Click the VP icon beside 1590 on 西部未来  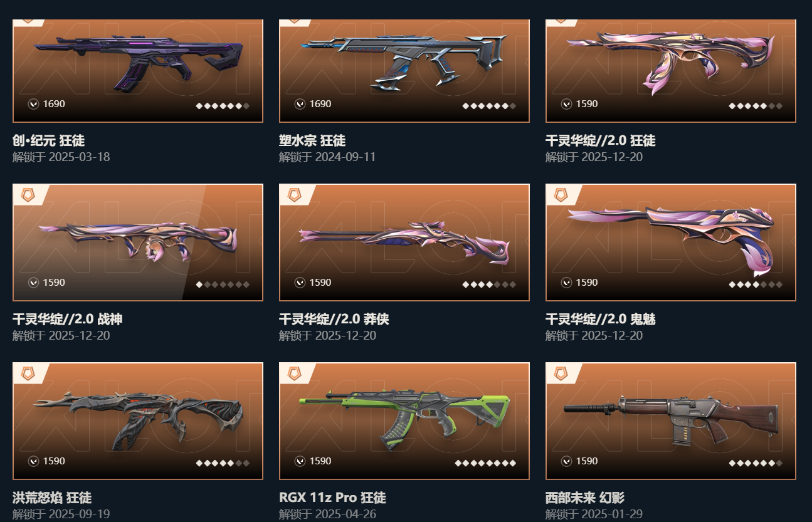pyautogui.click(x=566, y=461)
